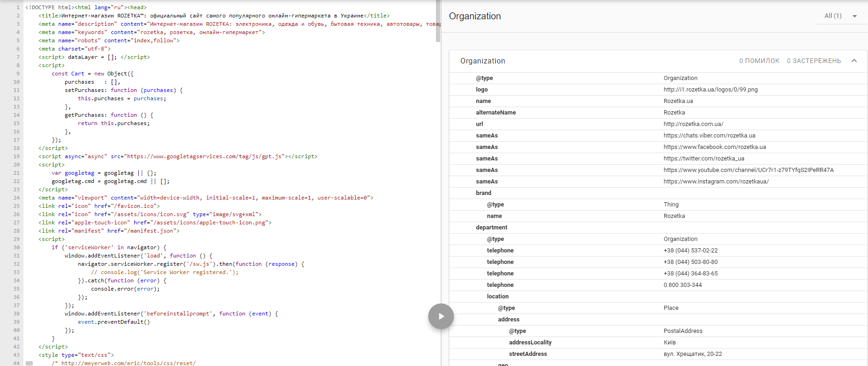Click the streetAddress row for Хрещатик

[528, 354]
